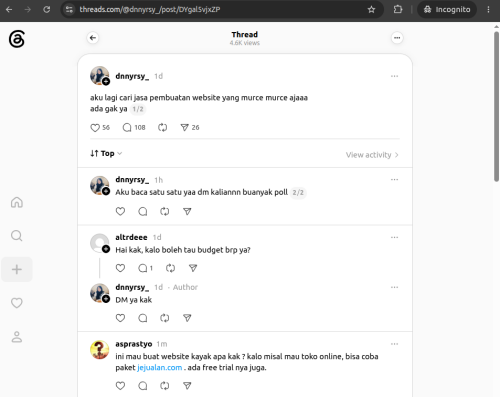Open the thread options menu at top
This screenshot has height=397, width=500.
click(x=397, y=38)
